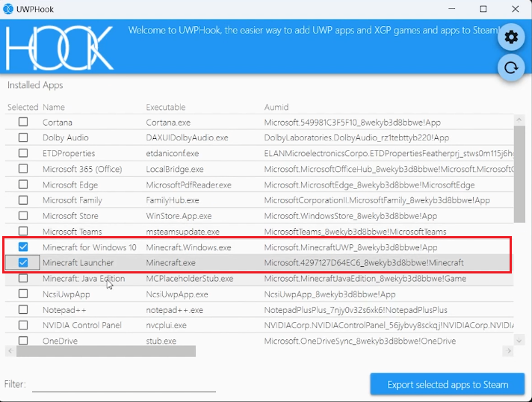Click the UWPHook title bar app icon
Viewport: 532px width, 402px height.
(7, 9)
